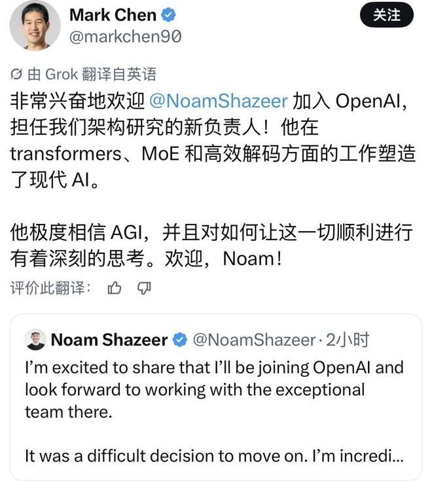Tap the 关注 follow button

(387, 15)
